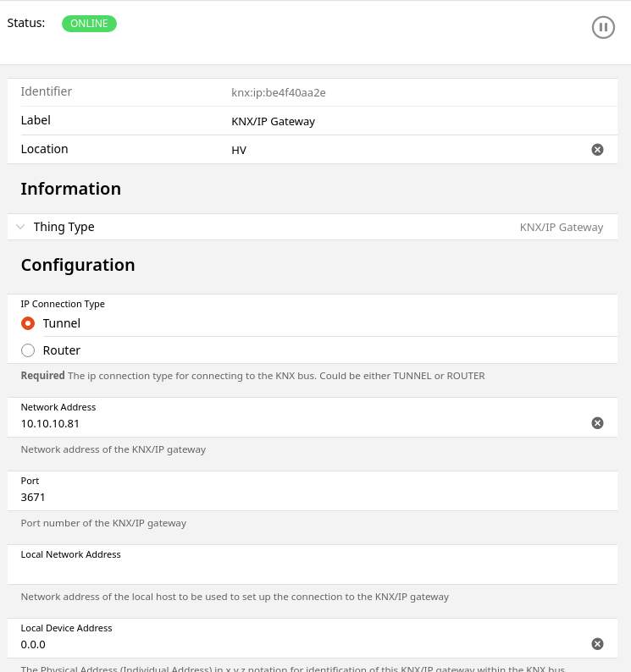
Task: Clear the Local Device Address value
Action: point(597,644)
